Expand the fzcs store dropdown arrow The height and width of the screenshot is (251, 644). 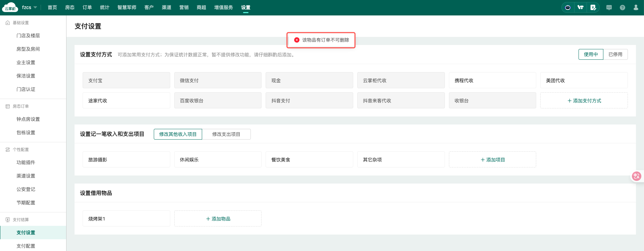tap(35, 7)
